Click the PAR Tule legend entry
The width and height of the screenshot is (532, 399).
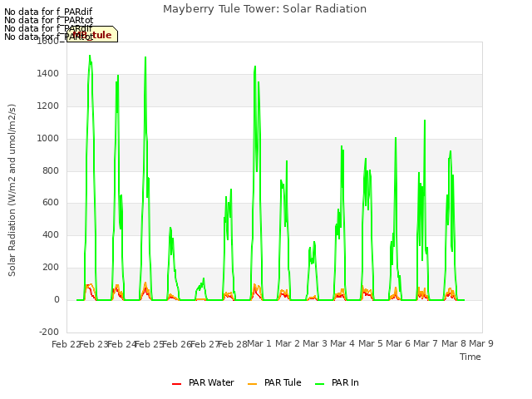point(274,382)
